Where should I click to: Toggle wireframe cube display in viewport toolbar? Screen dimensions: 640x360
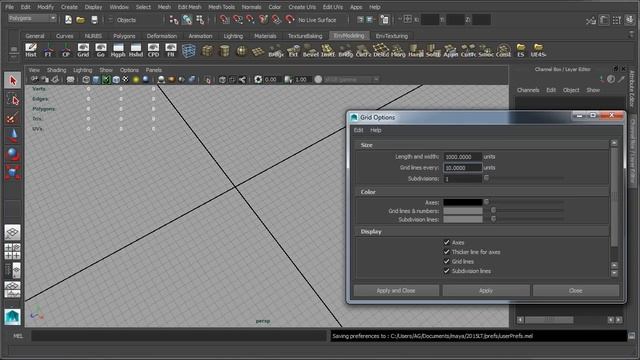[86, 80]
